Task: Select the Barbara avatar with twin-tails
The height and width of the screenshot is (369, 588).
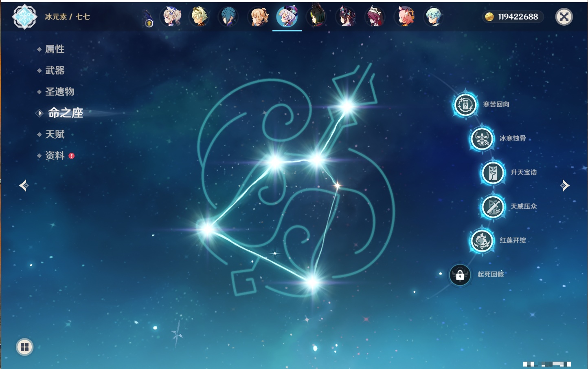Action: [x=171, y=17]
